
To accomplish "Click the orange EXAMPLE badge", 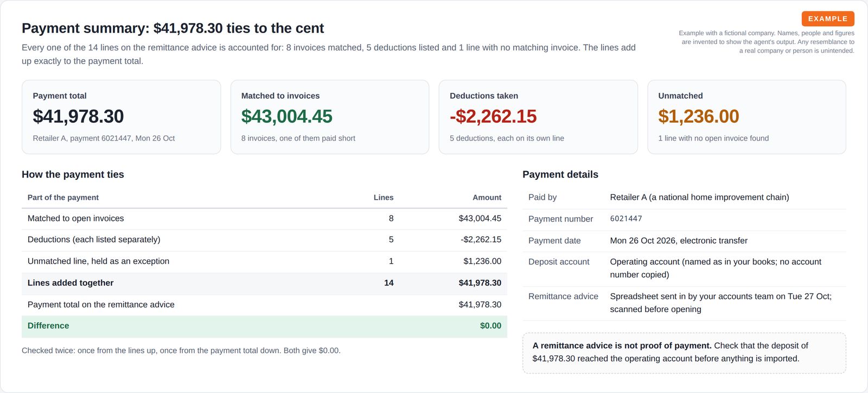I will point(828,18).
